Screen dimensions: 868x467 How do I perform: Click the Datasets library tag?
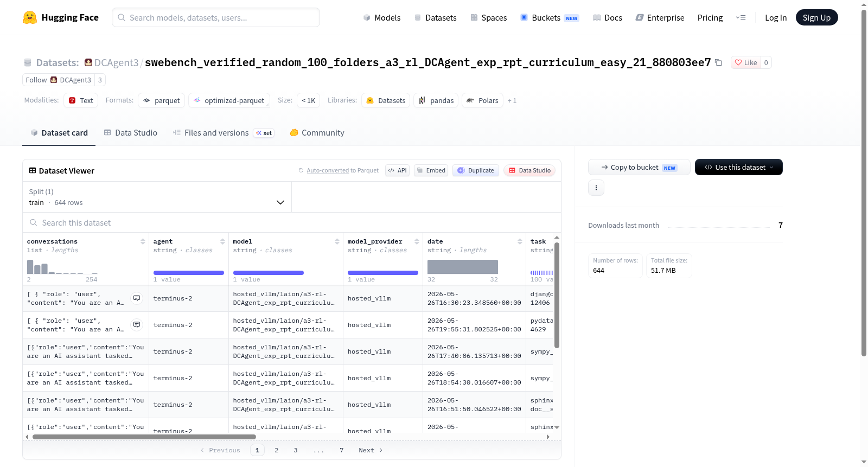(x=386, y=100)
